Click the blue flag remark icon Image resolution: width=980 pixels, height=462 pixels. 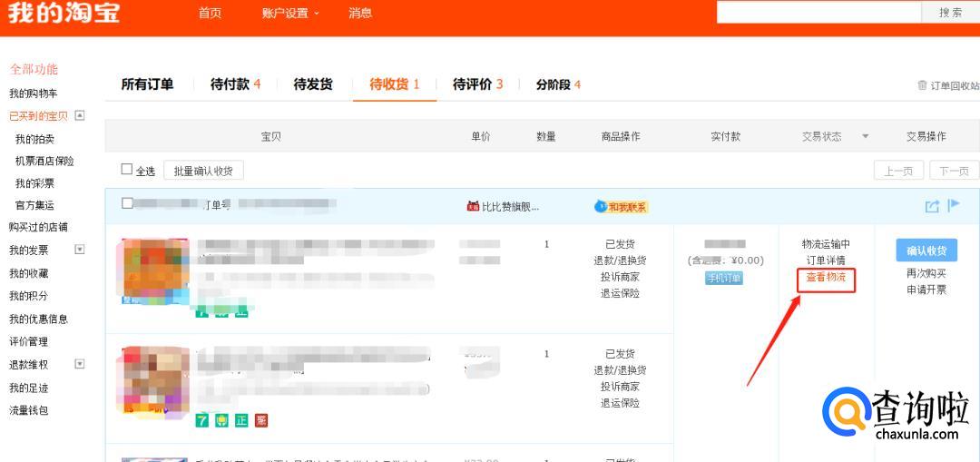954,206
